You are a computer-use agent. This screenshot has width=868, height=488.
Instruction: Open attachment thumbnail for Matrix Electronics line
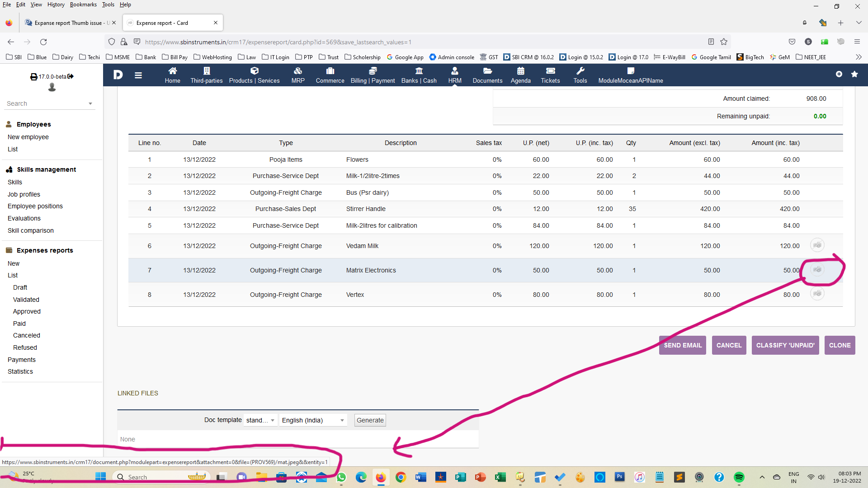817,270
